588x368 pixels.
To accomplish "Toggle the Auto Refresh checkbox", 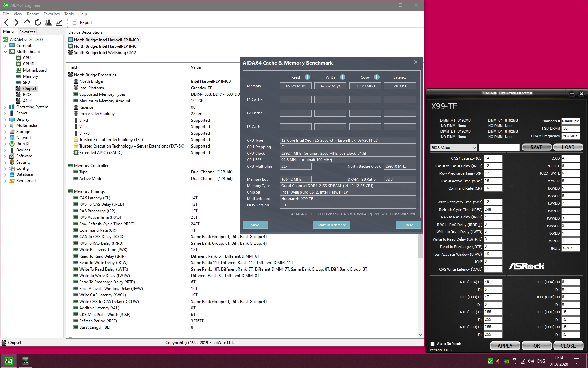I will 433,344.
